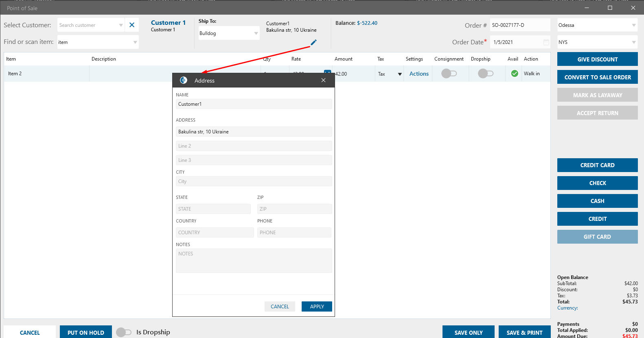Click the 42.00 amount cell
The width and height of the screenshot is (644, 338).
tap(353, 74)
